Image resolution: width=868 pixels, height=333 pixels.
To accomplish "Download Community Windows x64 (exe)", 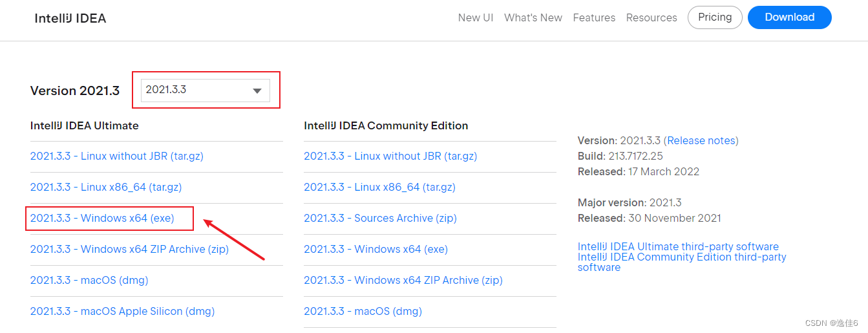I will pyautogui.click(x=376, y=249).
